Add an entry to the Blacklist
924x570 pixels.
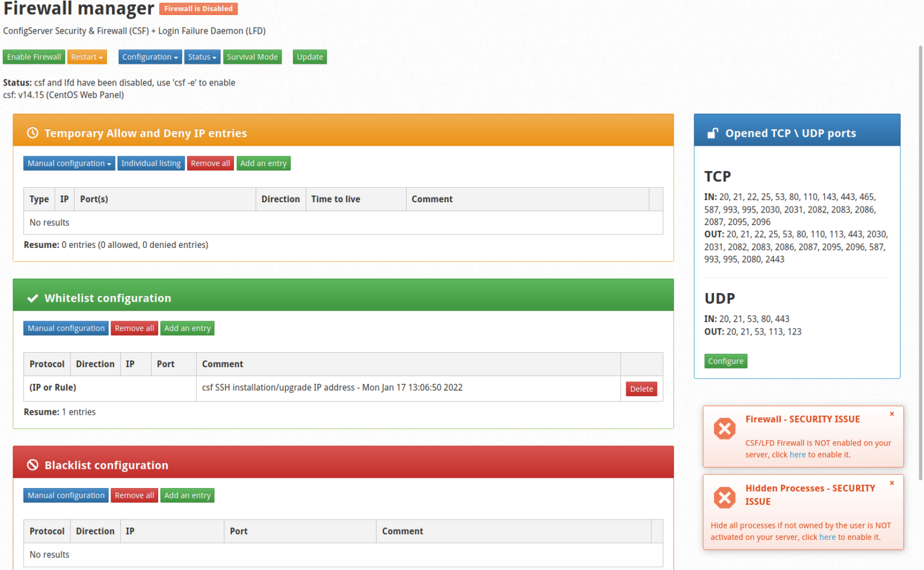(x=187, y=496)
